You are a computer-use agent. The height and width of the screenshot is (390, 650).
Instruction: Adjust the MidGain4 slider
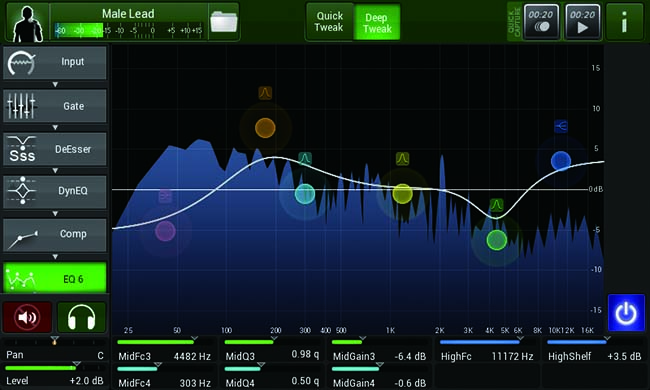379,368
